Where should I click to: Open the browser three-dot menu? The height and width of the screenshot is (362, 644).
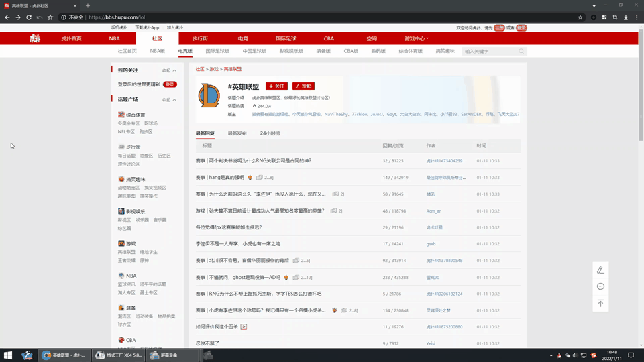(637, 17)
